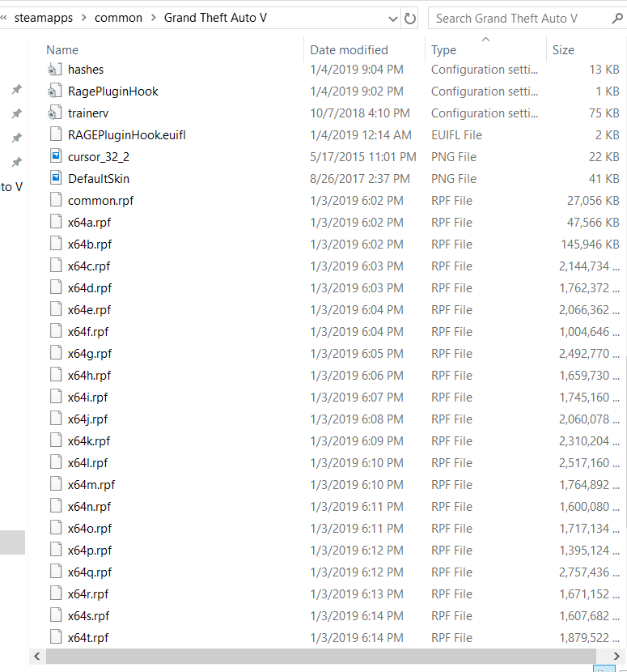
Task: Click the 75 KB size value
Action: coord(604,113)
